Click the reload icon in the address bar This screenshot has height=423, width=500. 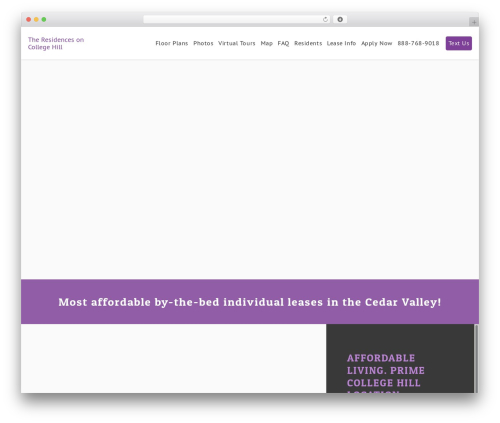click(x=325, y=20)
